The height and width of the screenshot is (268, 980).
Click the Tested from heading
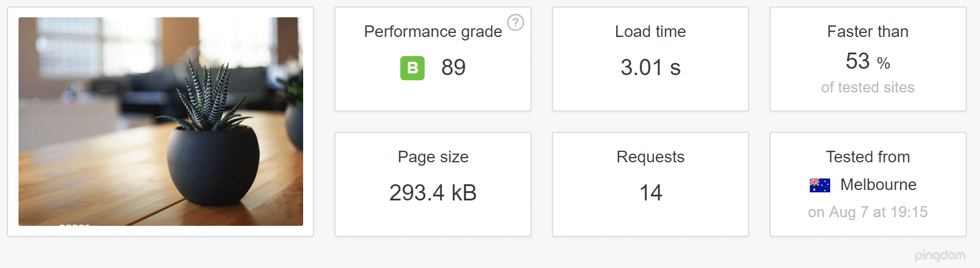pos(868,157)
